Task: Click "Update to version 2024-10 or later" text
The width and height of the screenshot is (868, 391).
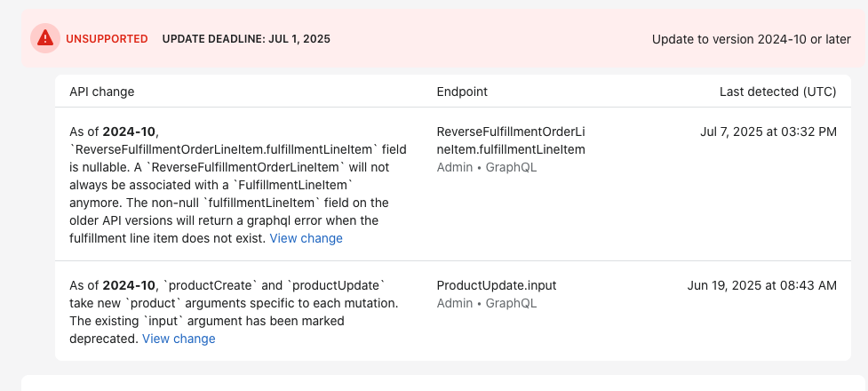Action: [752, 39]
